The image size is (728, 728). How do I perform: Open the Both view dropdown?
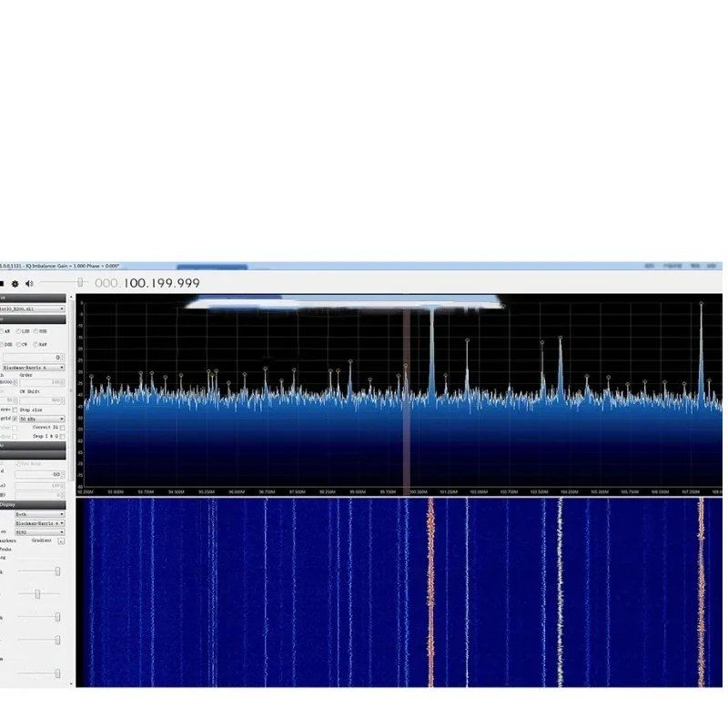[39, 514]
